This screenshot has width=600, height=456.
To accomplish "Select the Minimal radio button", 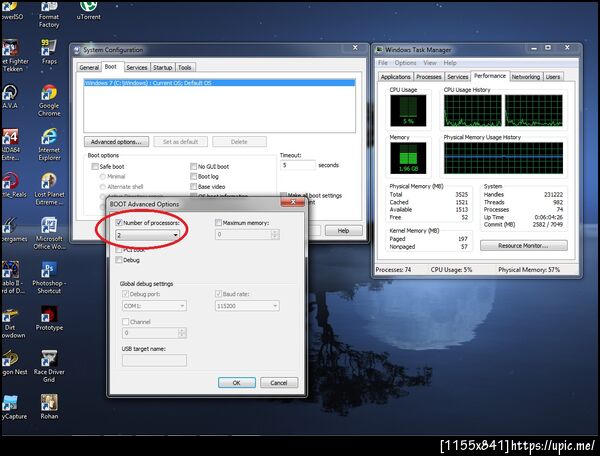I will (103, 176).
